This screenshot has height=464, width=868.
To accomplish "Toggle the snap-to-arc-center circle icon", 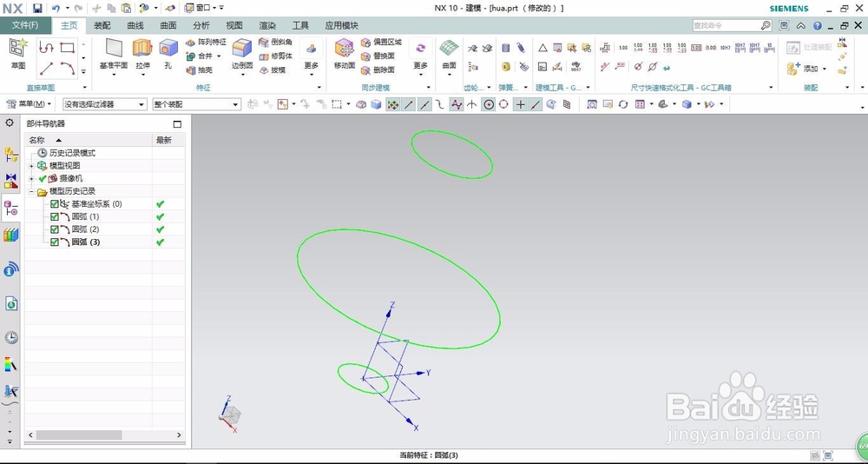I will click(x=488, y=104).
